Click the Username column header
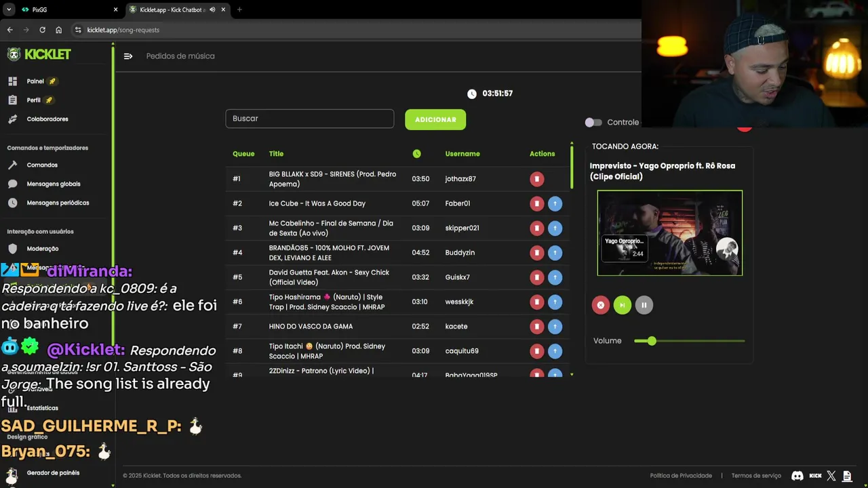The width and height of the screenshot is (868, 488). tap(462, 154)
